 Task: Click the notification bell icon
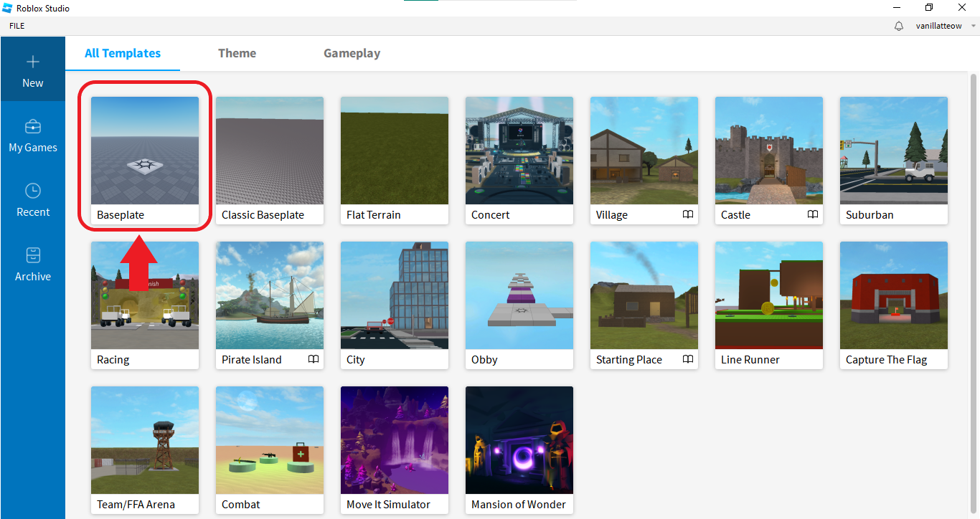tap(899, 26)
